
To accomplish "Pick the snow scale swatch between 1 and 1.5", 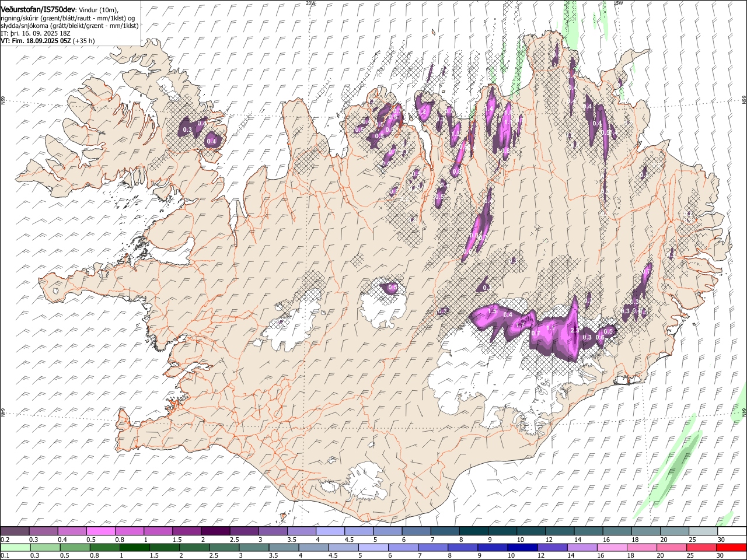I will point(158,531).
